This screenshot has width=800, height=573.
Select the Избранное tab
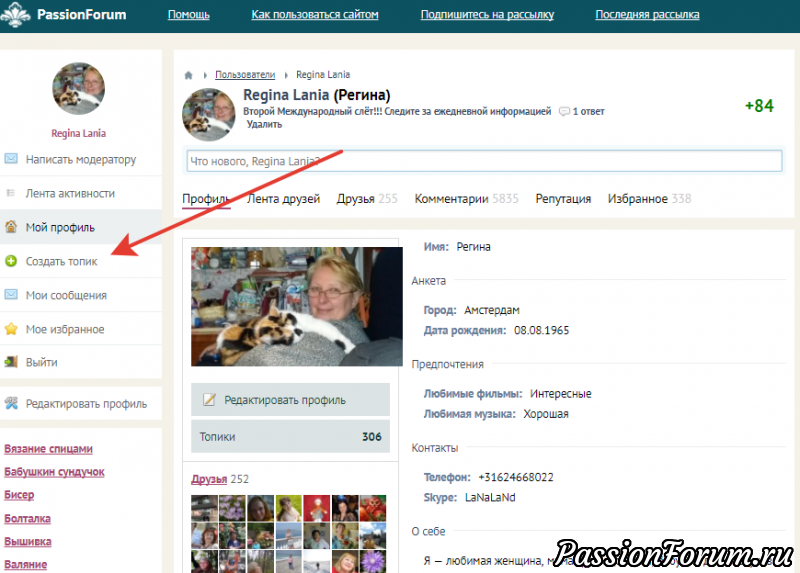(637, 199)
